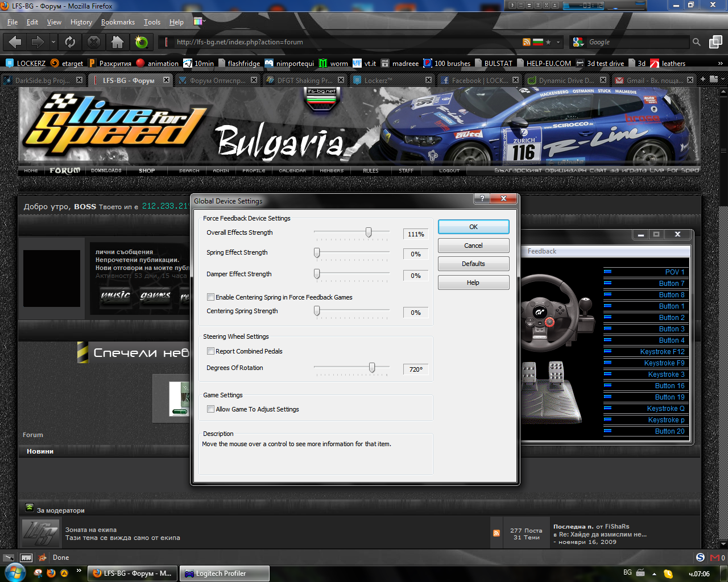
Task: Focus the Google search box
Action: click(x=637, y=42)
